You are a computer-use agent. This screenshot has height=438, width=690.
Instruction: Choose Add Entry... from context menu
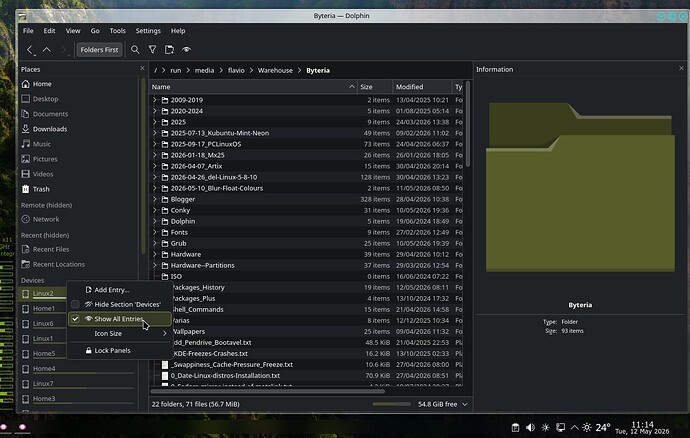tap(120, 290)
